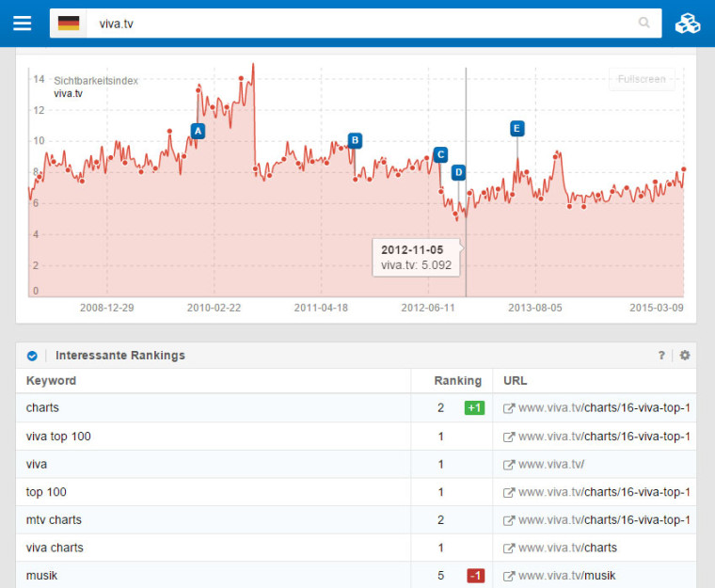Select event pin B on chart

pyautogui.click(x=355, y=140)
